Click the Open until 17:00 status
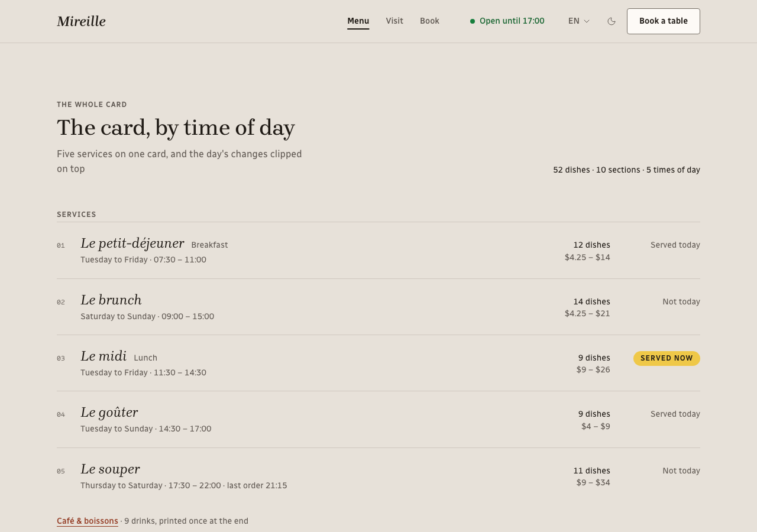The image size is (757, 532). 507,21
